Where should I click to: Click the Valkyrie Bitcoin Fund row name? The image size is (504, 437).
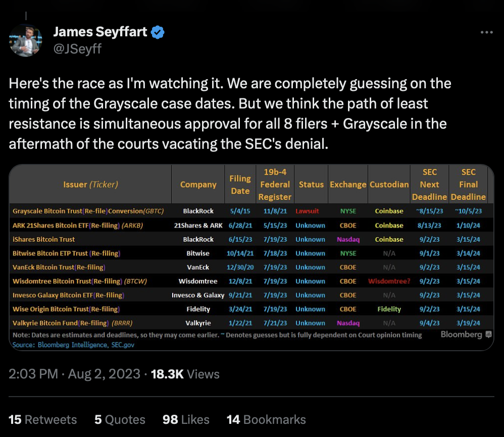click(x=73, y=323)
